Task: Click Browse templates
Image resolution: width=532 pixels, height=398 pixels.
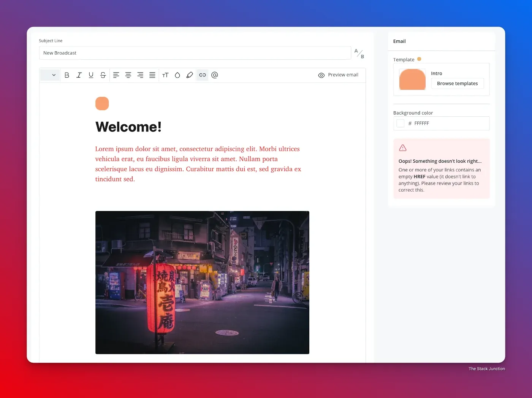Action: click(458, 83)
